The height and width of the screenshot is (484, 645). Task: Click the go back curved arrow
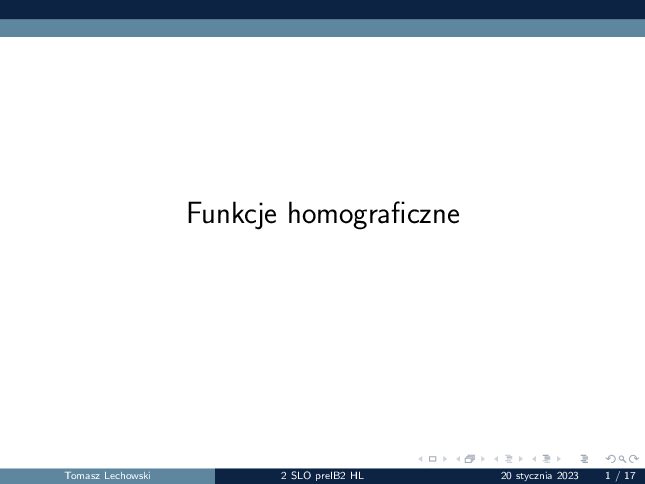pyautogui.click(x=611, y=459)
